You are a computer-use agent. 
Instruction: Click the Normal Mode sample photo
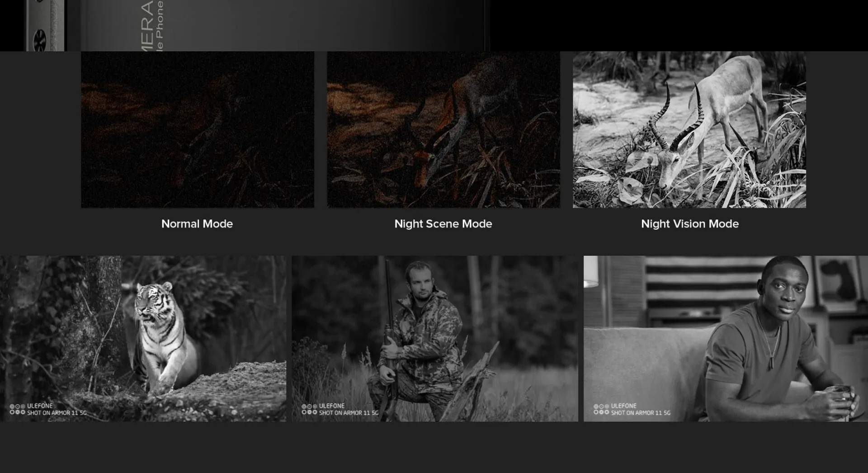pos(198,129)
